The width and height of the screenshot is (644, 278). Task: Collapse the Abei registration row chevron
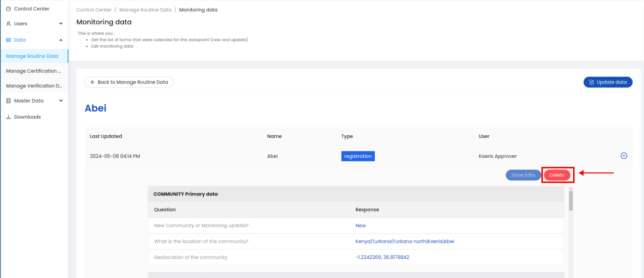click(x=624, y=156)
